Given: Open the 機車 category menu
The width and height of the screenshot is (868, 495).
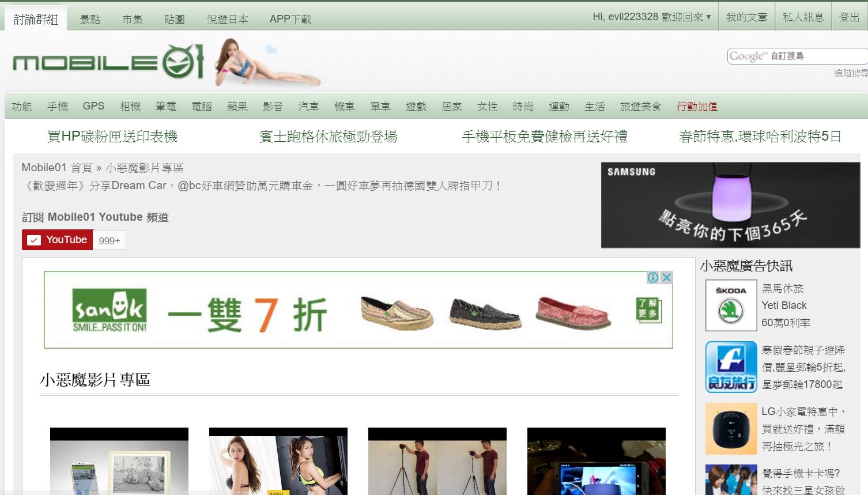Looking at the screenshot, I should 345,107.
